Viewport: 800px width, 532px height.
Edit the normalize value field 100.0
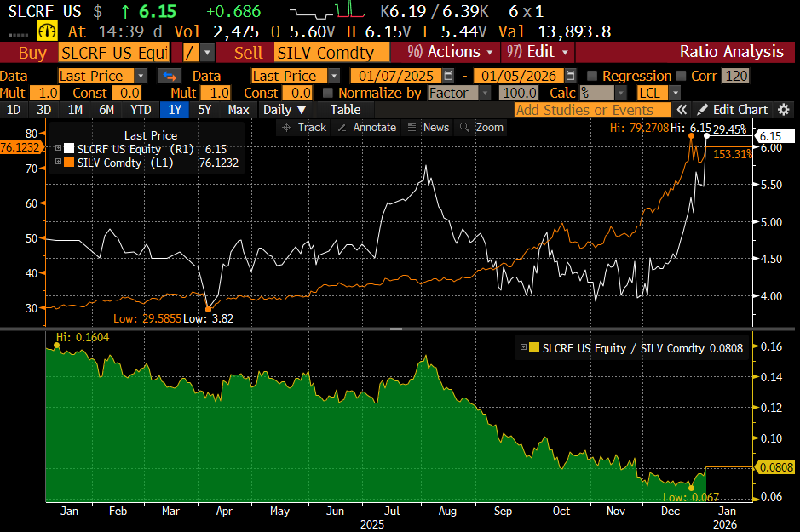pyautogui.click(x=519, y=93)
